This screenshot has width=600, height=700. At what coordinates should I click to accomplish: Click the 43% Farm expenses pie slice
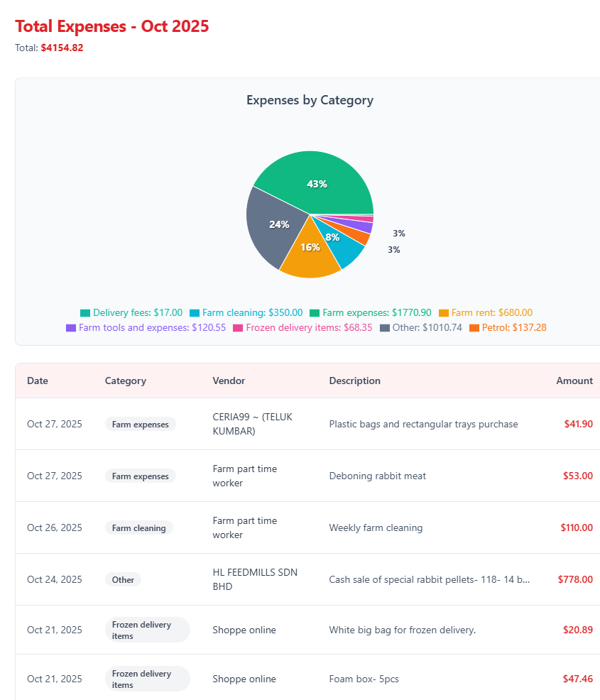click(317, 183)
